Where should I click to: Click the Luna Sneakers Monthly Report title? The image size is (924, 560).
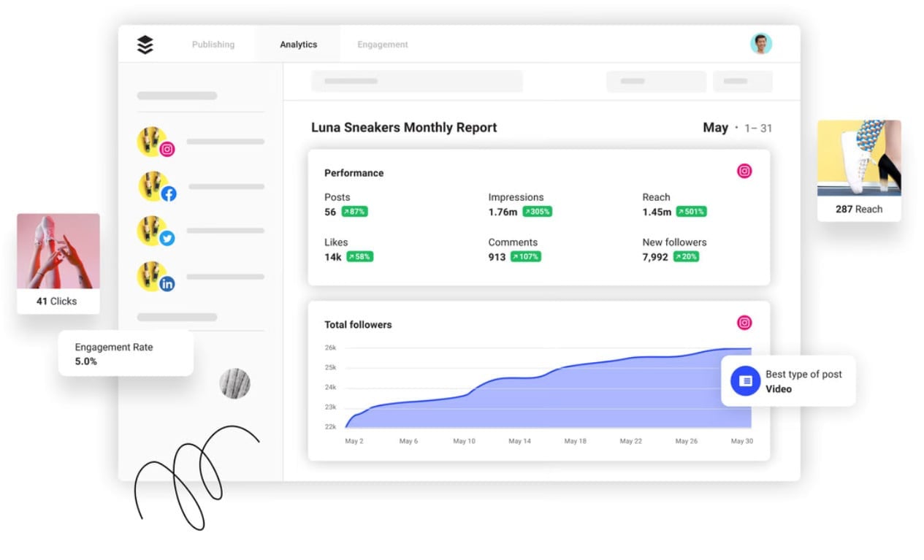(x=404, y=127)
